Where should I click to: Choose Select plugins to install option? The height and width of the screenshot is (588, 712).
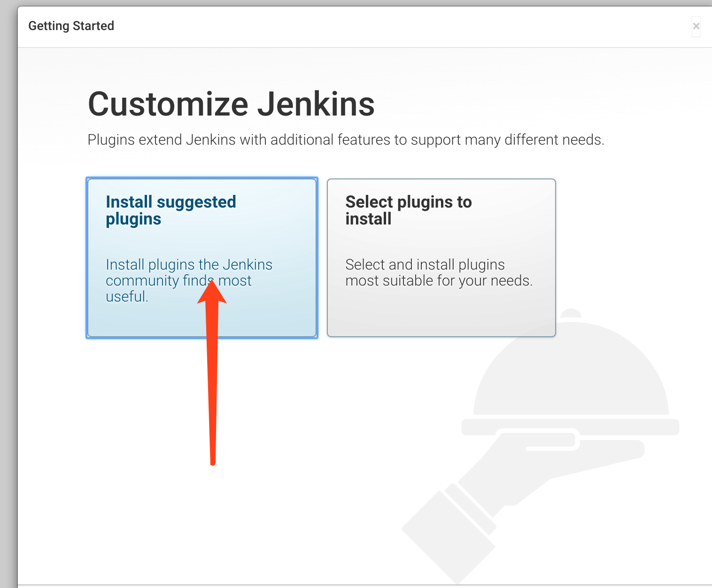441,258
